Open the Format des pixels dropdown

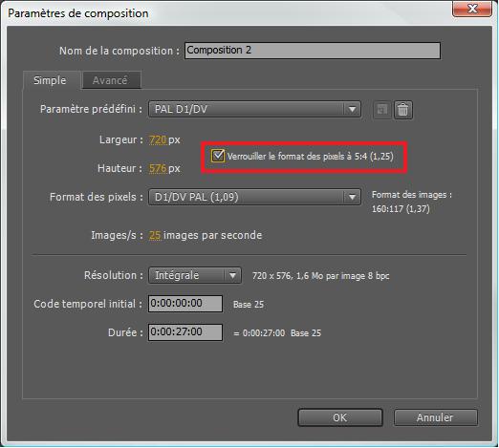(x=254, y=197)
